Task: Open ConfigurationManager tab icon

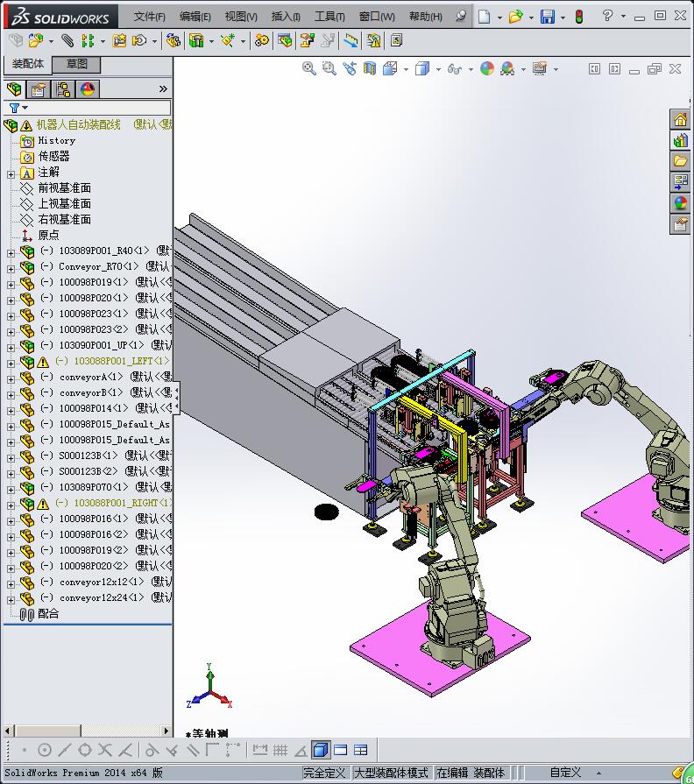Action: coord(63,89)
